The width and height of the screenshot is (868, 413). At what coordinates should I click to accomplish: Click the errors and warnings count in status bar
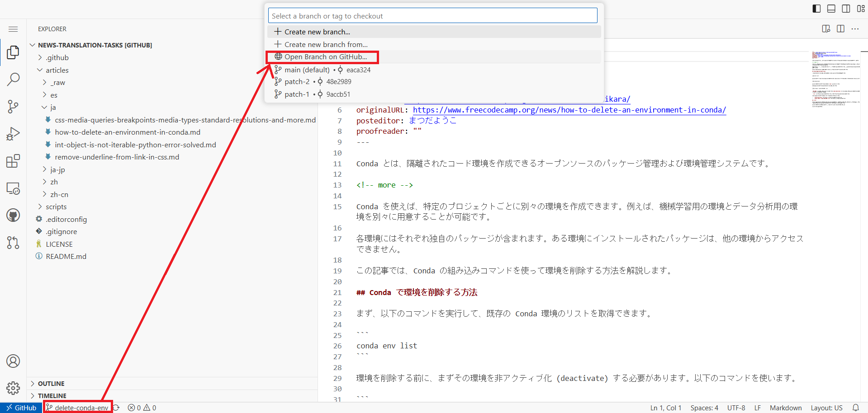pos(142,408)
